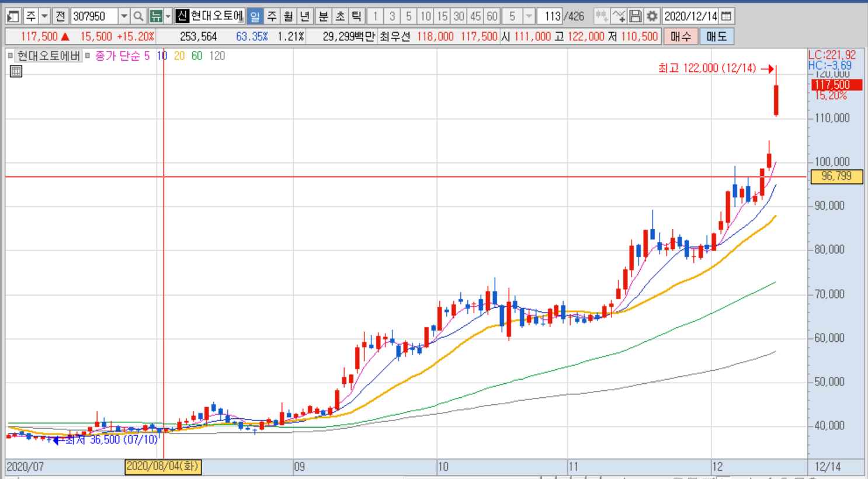The width and height of the screenshot is (868, 479).
Task: Click the 종가 단순 5 moving average label
Action: coord(122,55)
